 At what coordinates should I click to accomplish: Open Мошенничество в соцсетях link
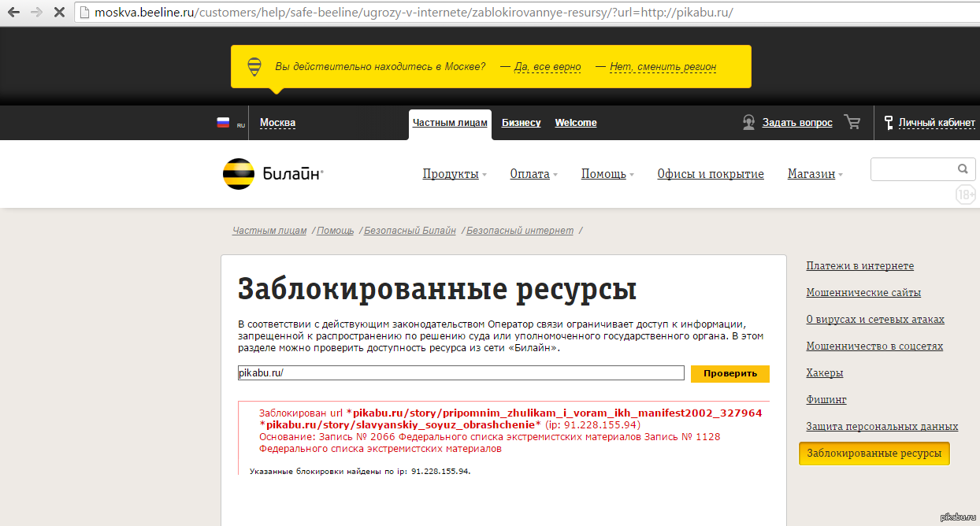pyautogui.click(x=874, y=346)
